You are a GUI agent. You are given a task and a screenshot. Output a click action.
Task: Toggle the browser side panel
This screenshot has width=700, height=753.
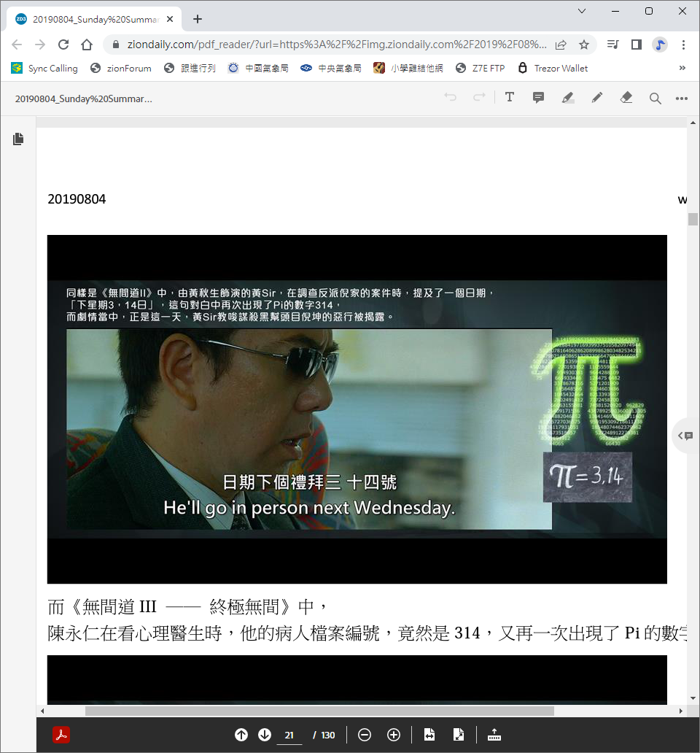click(x=636, y=45)
